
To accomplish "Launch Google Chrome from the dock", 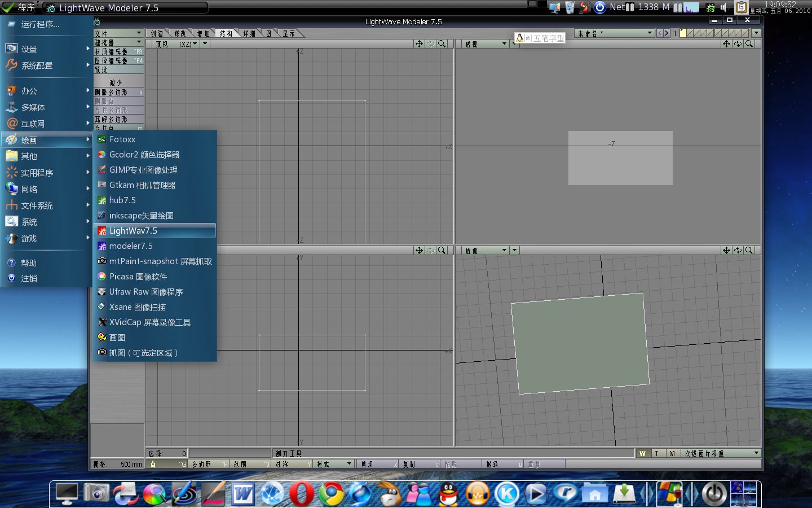I will [x=332, y=494].
